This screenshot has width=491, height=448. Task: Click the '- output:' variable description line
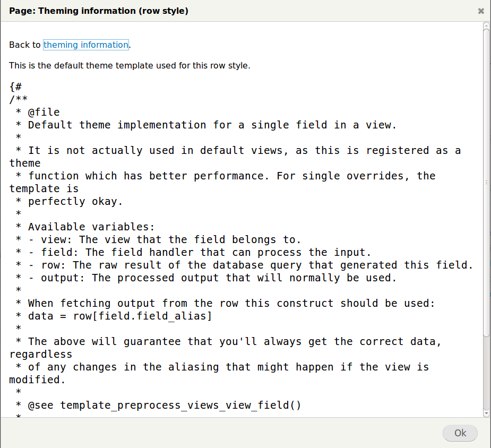(206, 278)
